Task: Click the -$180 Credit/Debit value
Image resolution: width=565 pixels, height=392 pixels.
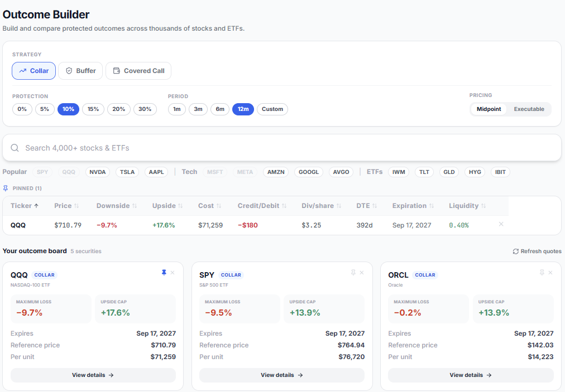Action: click(x=248, y=225)
